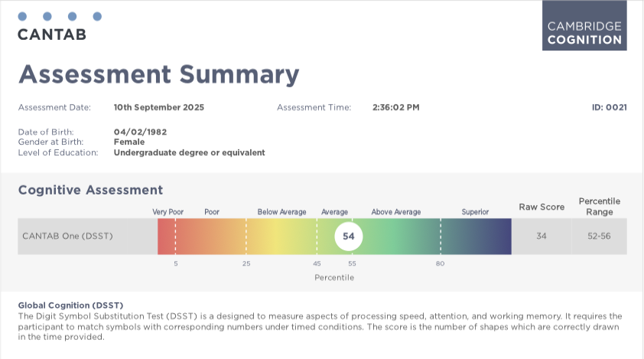644x359 pixels.
Task: Click the Cognitive Assessment section heading
Action: point(90,190)
